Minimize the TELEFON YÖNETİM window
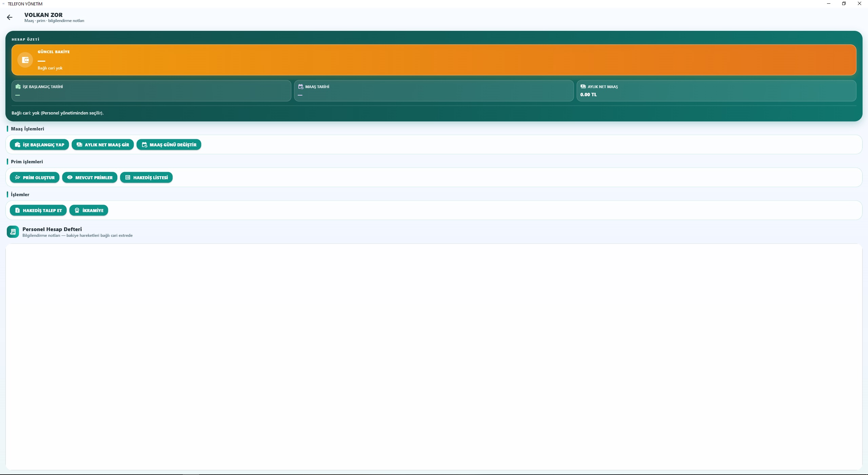Image resolution: width=868 pixels, height=475 pixels. 829,4
